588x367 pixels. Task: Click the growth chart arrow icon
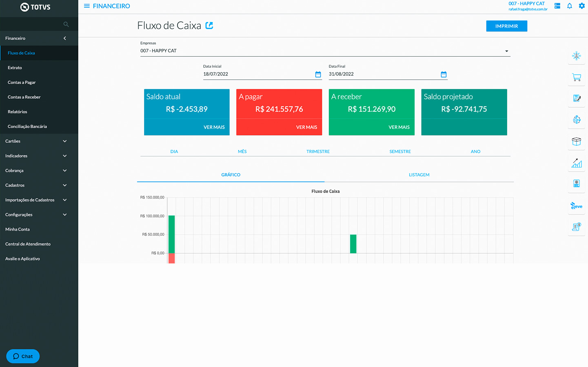point(576,163)
